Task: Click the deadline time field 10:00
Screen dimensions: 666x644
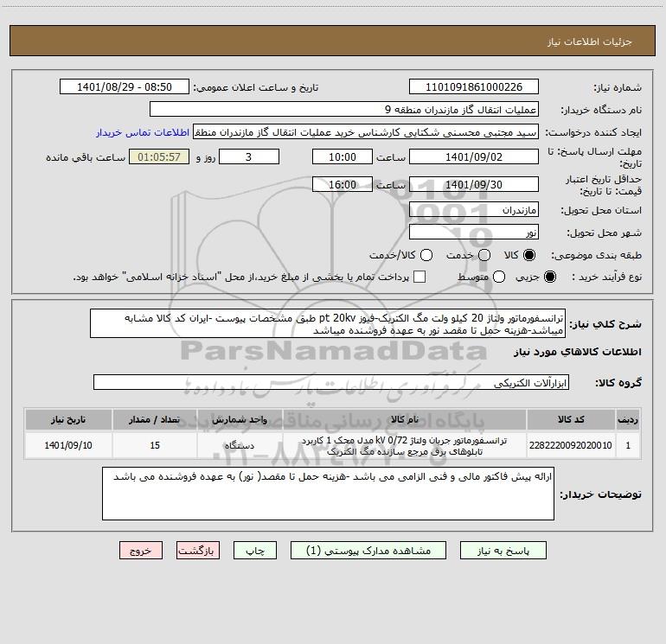Action: (x=343, y=157)
